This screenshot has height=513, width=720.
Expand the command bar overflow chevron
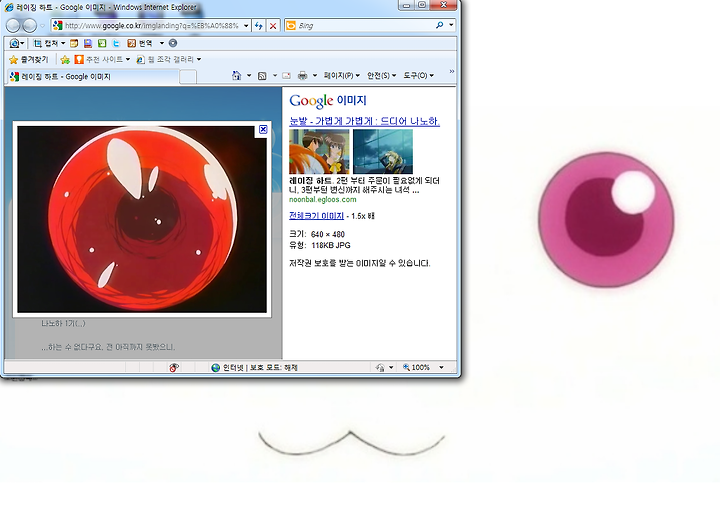(x=451, y=72)
